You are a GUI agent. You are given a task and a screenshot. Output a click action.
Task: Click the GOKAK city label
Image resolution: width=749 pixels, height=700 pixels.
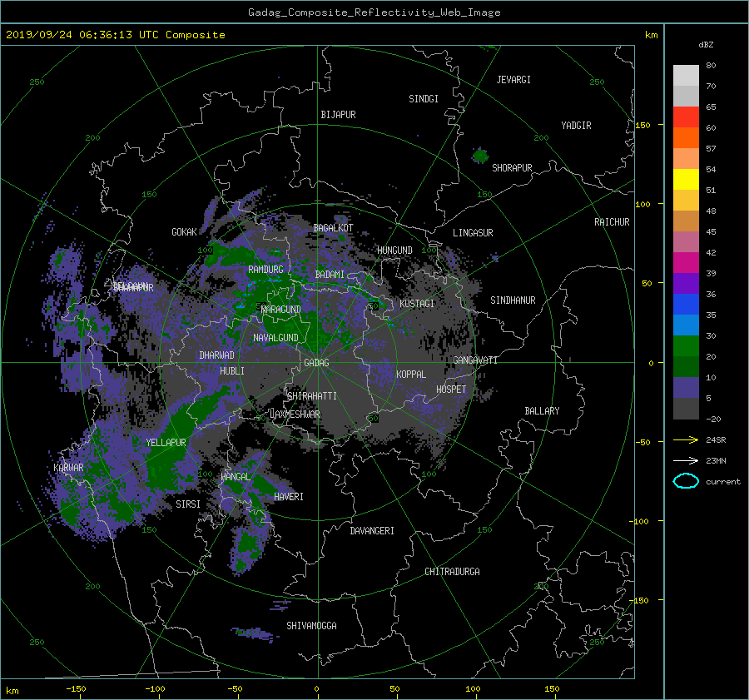tap(184, 232)
